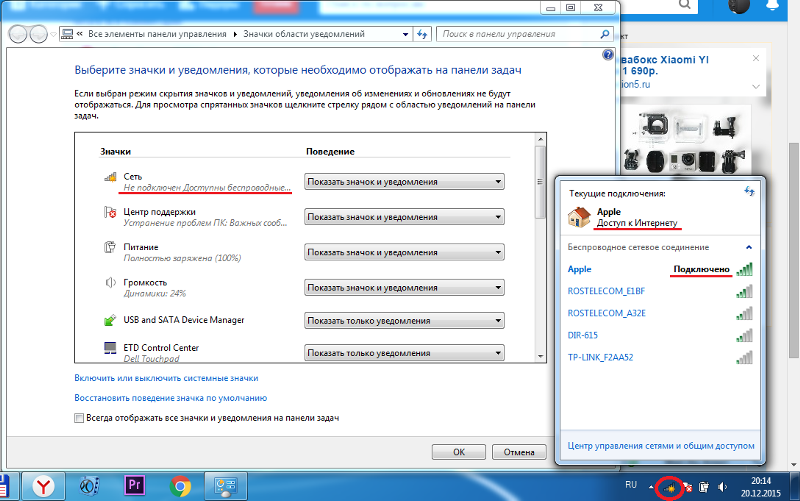This screenshot has width=800, height=501.
Task: Click the icon list vertical scrollbar thumb
Action: [x=540, y=182]
